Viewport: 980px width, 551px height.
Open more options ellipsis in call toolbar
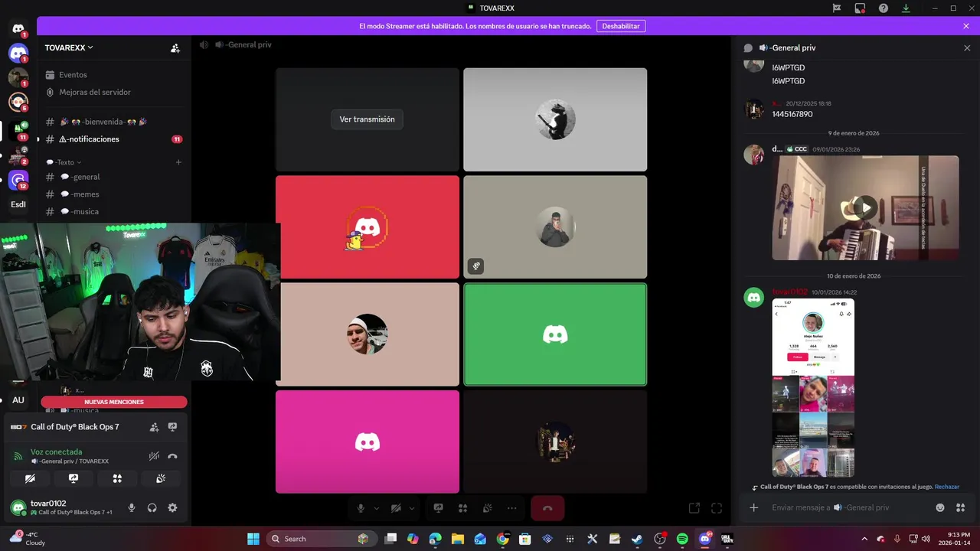pos(512,507)
